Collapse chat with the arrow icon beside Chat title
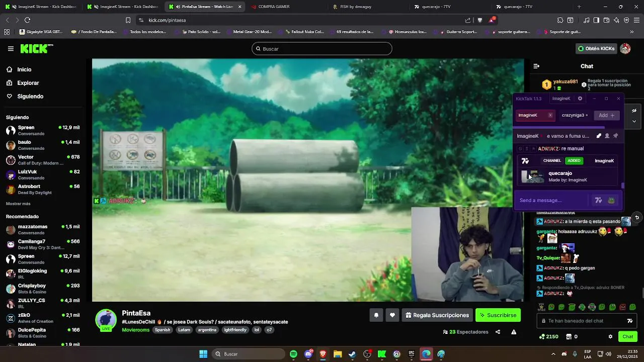Viewport: 644px width, 362px height. (536, 66)
